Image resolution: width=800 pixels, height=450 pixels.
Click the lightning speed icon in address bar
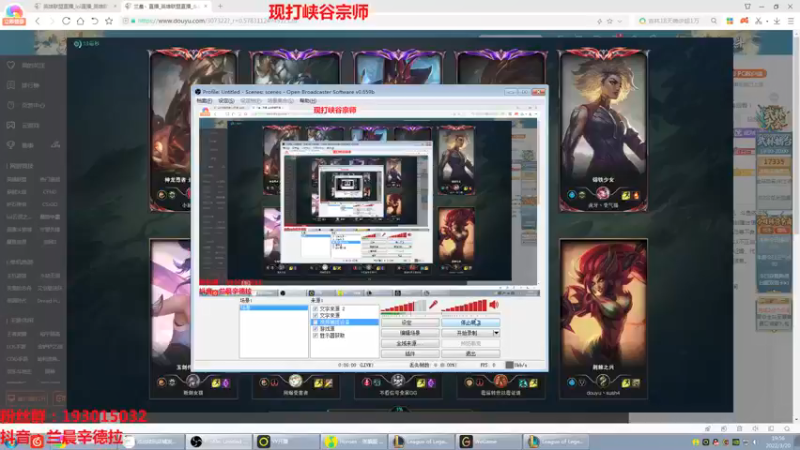click(599, 21)
